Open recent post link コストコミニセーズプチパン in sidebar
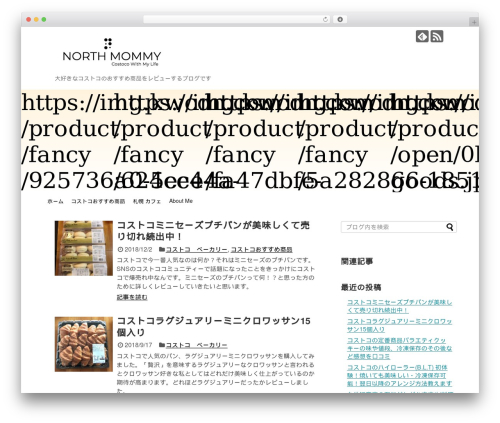This screenshot has width=500, height=423. coord(399,306)
